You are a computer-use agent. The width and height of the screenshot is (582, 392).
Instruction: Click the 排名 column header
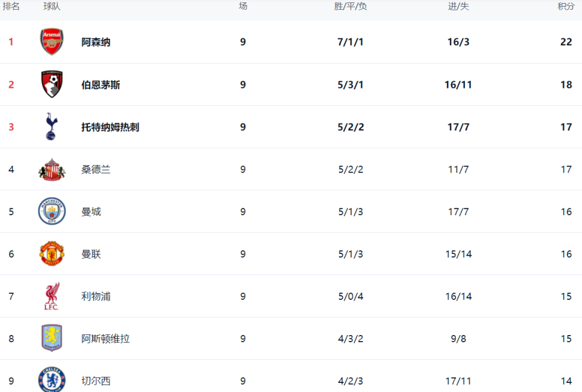click(x=11, y=7)
